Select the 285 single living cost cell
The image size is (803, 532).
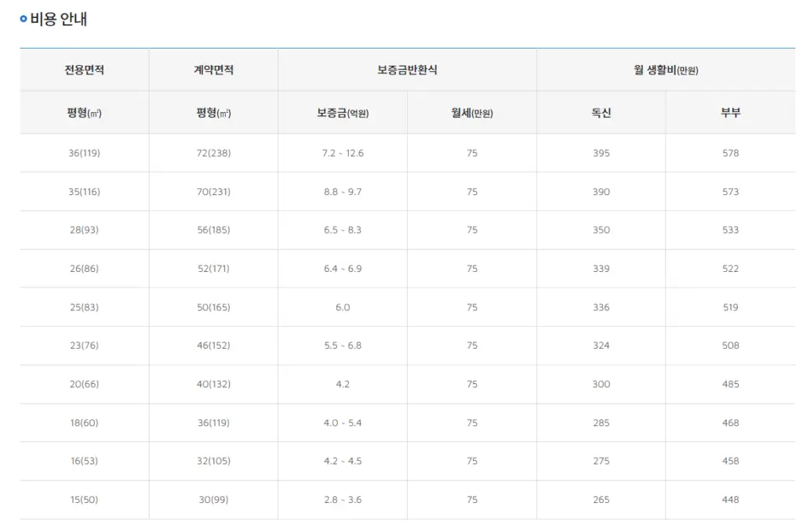point(601,423)
